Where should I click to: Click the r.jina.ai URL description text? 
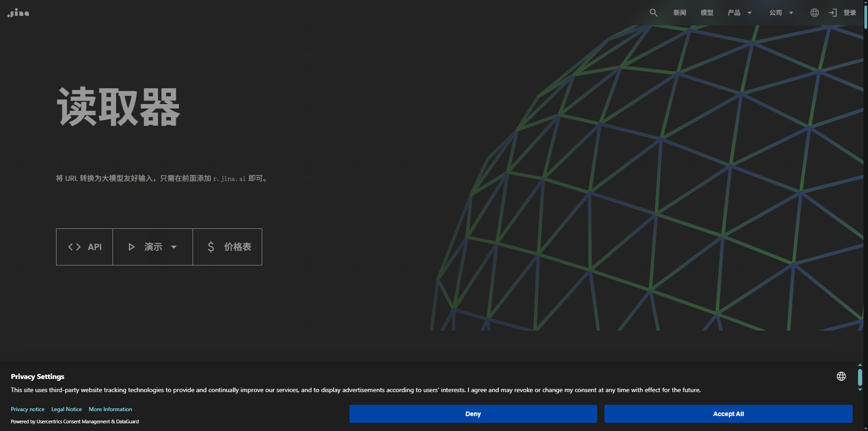click(161, 179)
